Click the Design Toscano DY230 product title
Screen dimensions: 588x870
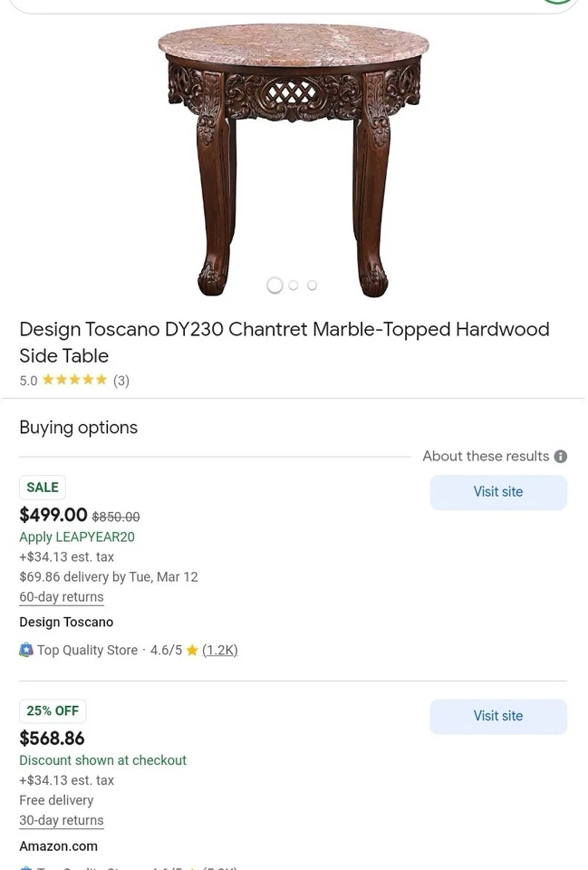tap(284, 342)
